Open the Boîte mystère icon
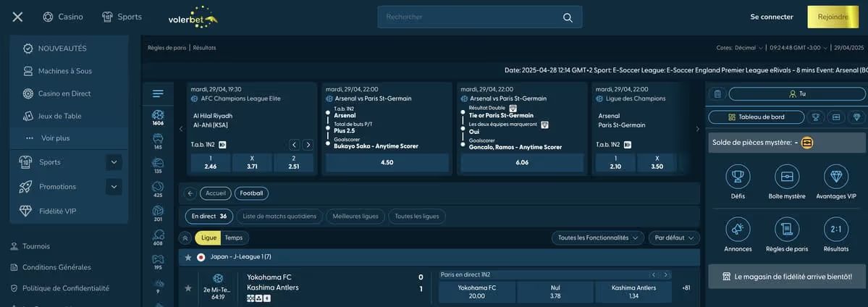This screenshot has width=868, height=307. point(787,177)
